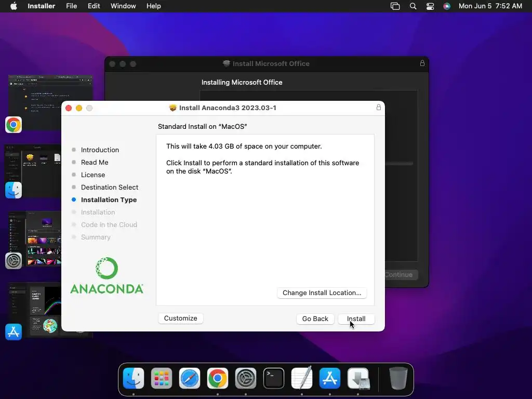532x399 pixels.
Task: Open Terminal from the Dock
Action: (274, 378)
